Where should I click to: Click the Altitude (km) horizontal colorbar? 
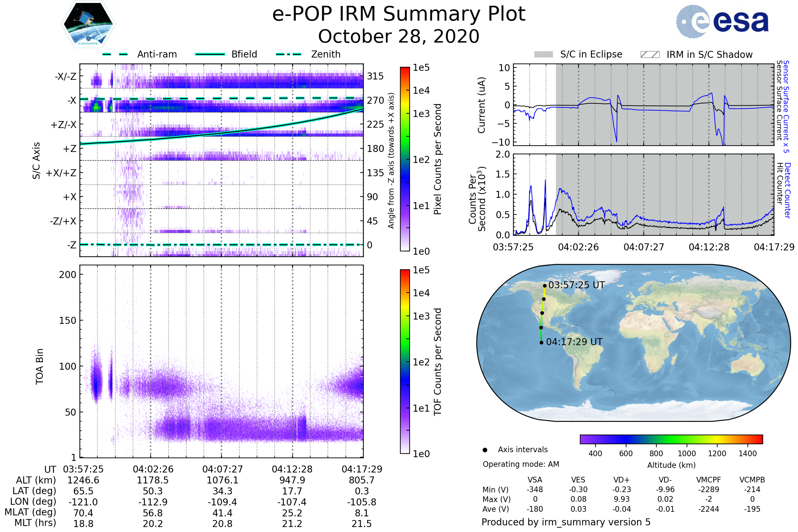(671, 439)
